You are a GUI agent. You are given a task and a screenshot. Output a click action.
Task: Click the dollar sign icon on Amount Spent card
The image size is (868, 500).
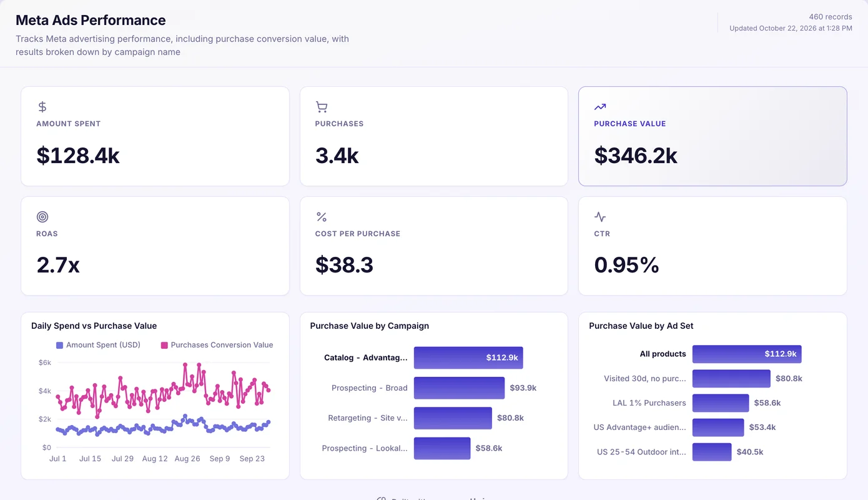[42, 107]
